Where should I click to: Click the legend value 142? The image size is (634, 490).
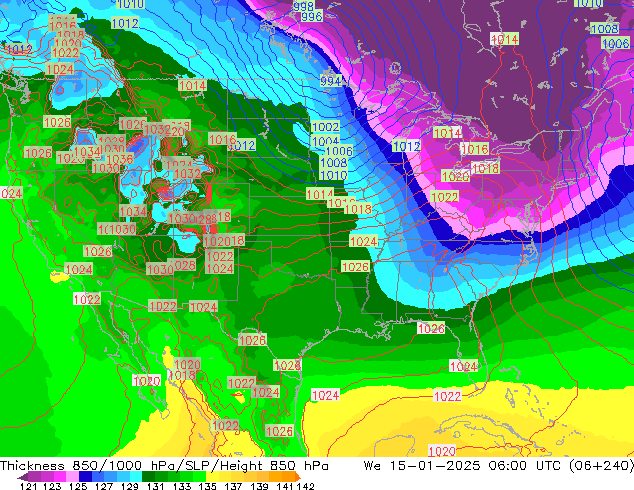pos(306,486)
